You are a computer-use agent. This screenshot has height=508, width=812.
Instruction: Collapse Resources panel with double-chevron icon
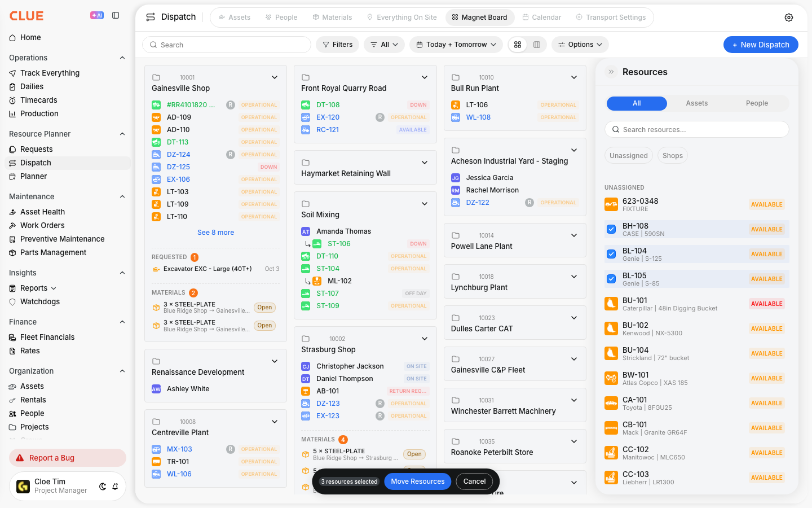tap(611, 72)
